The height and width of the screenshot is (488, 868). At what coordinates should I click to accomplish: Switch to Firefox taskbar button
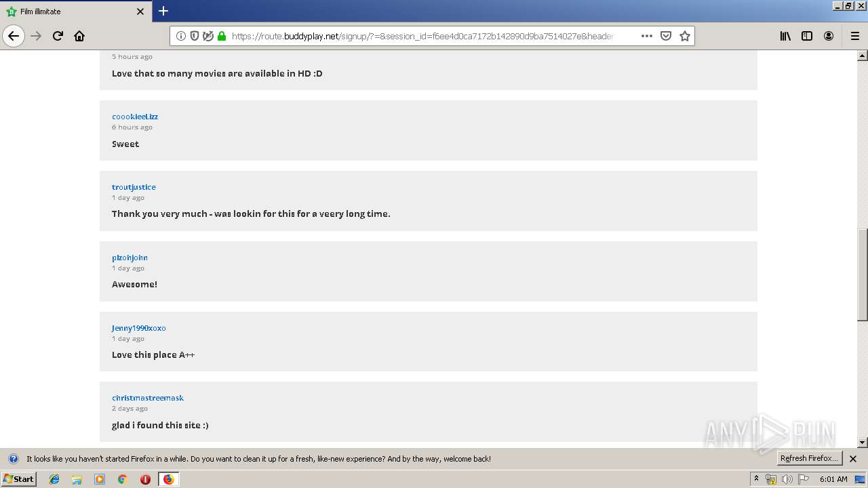(168, 479)
